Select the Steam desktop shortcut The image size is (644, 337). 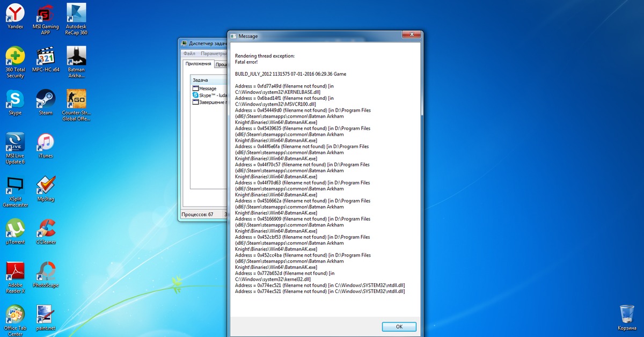[46, 99]
